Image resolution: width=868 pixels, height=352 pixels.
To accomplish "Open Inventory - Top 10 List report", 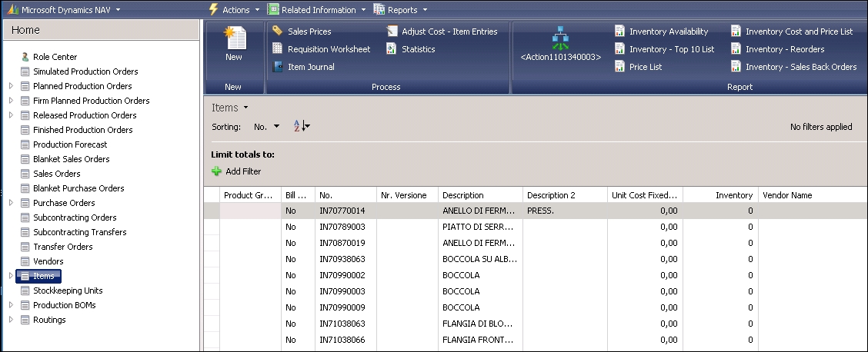I will pos(665,49).
